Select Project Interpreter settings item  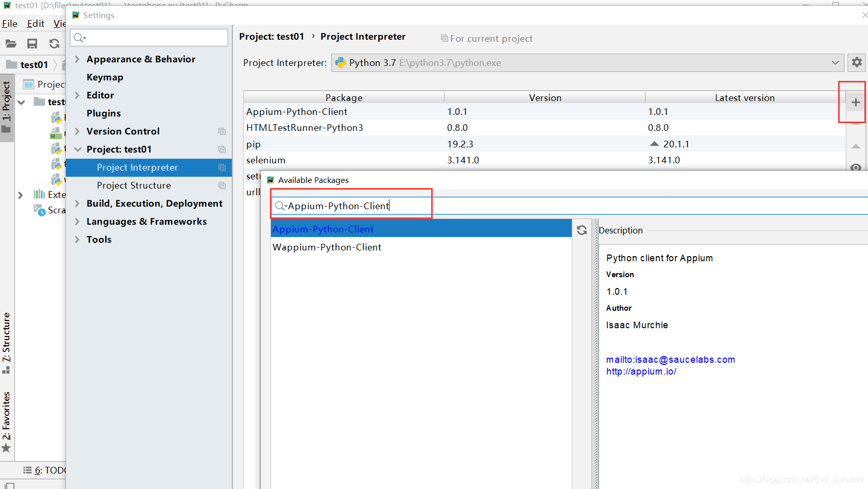[149, 167]
